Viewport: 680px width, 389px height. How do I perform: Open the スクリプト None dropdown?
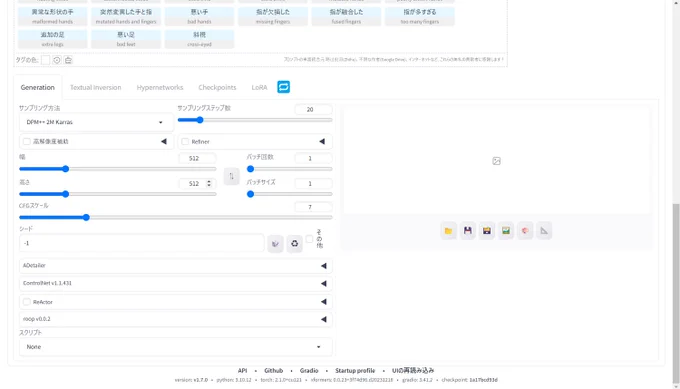click(176, 347)
